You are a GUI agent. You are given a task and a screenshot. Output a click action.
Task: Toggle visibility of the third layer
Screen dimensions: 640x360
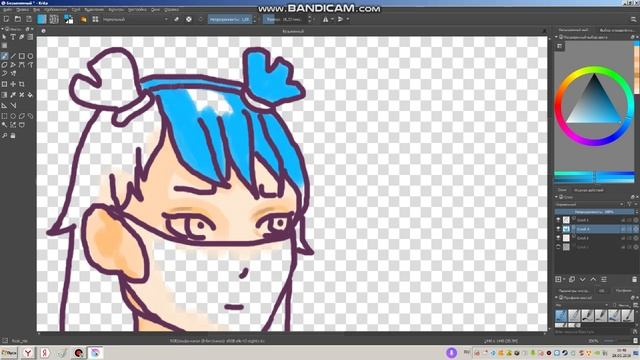point(558,238)
